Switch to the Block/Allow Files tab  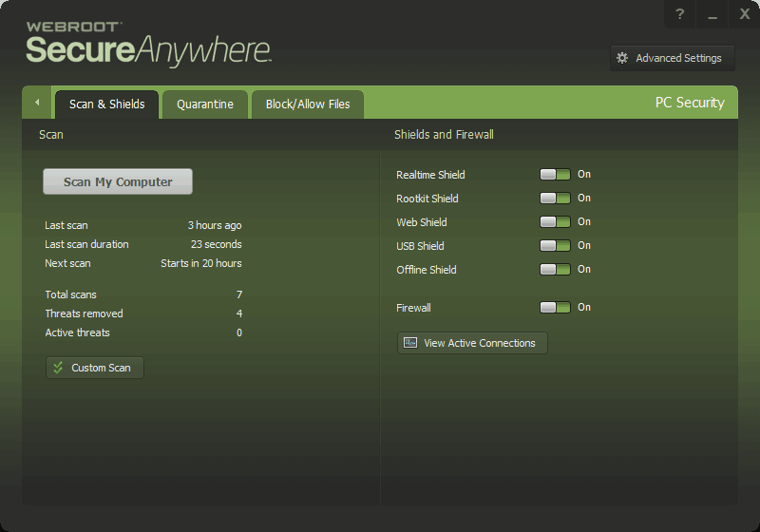(308, 104)
